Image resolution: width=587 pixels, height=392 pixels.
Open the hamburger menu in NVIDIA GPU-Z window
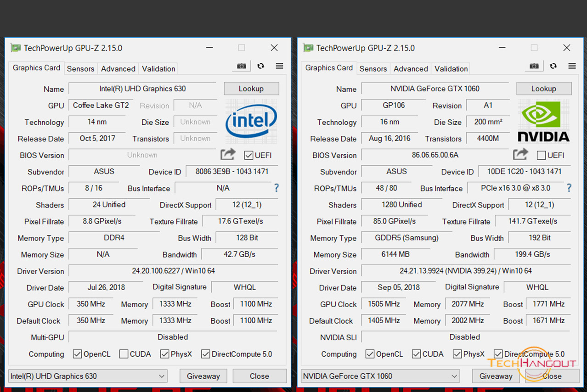tap(572, 66)
